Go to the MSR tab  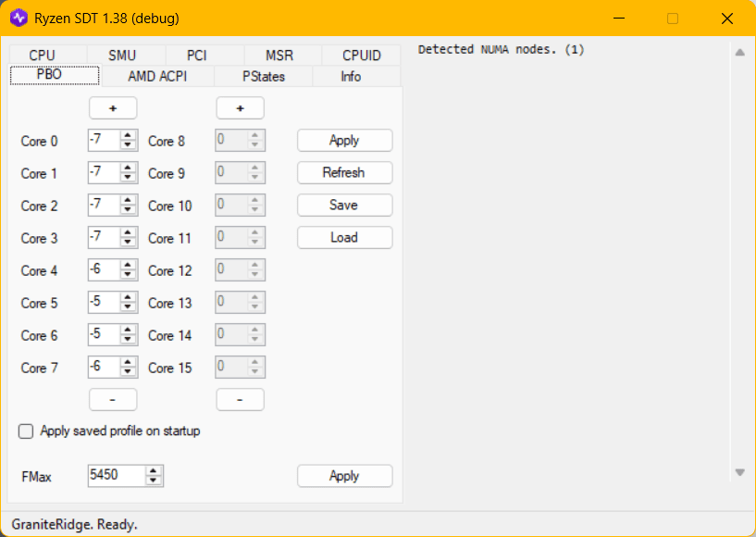tap(279, 56)
